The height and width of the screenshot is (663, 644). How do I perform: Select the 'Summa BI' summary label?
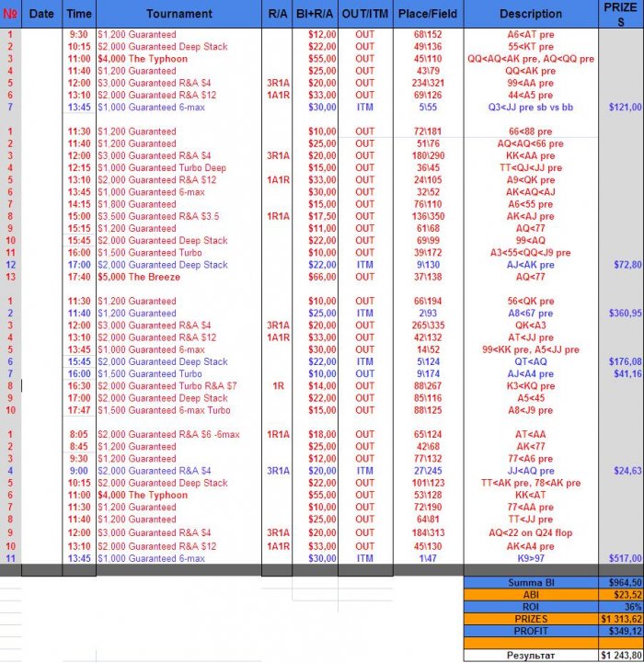531,583
